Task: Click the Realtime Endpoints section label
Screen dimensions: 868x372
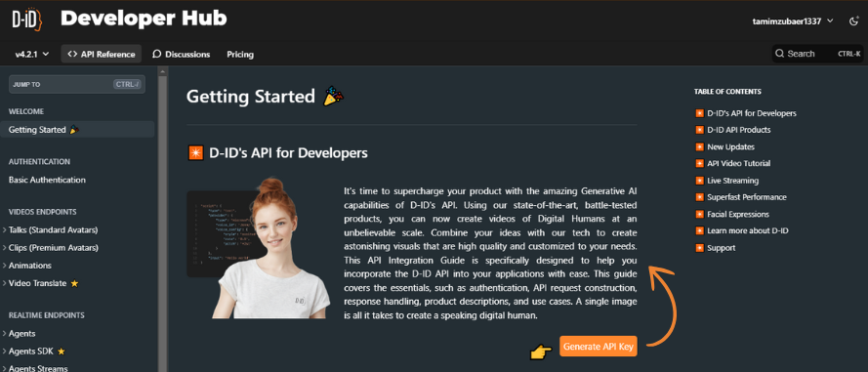Action: pos(47,315)
